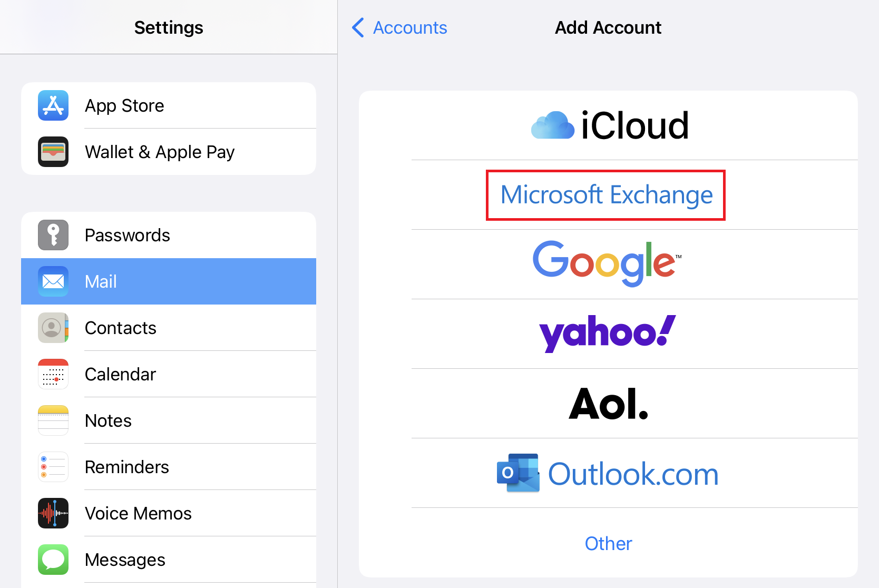Tap the Outlook.com logo icon
The width and height of the screenshot is (879, 588).
518,473
